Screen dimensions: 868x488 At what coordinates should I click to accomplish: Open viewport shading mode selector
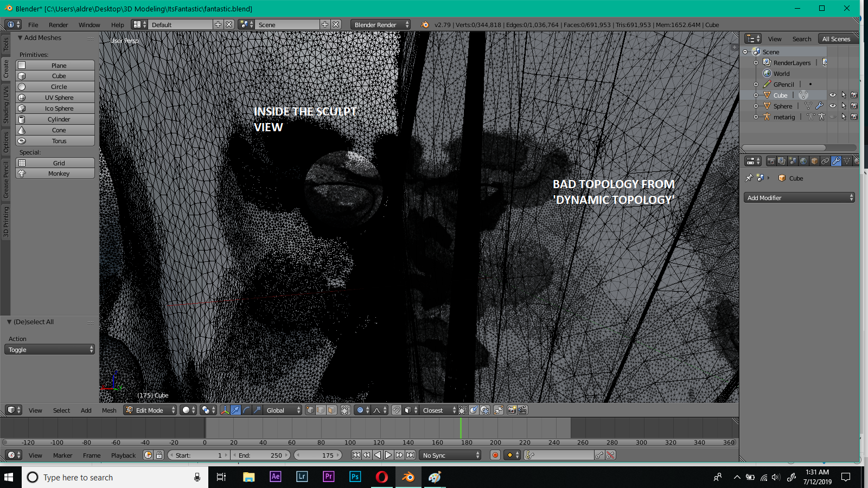pyautogui.click(x=188, y=410)
